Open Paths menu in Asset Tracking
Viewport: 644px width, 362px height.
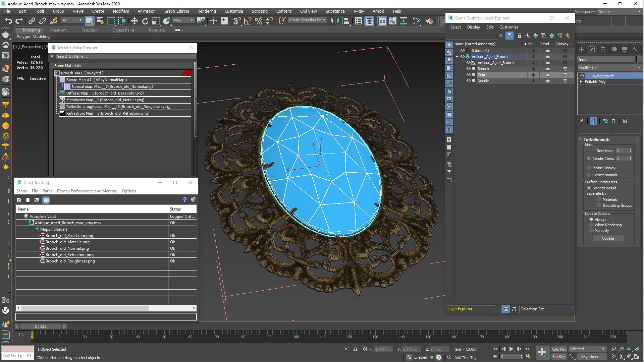(x=47, y=191)
